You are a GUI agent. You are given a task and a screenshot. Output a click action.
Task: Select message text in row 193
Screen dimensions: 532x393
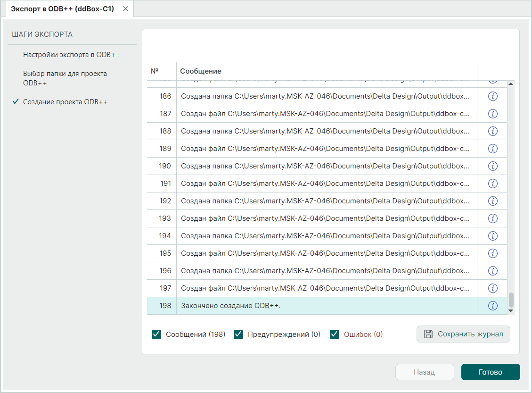coord(325,218)
